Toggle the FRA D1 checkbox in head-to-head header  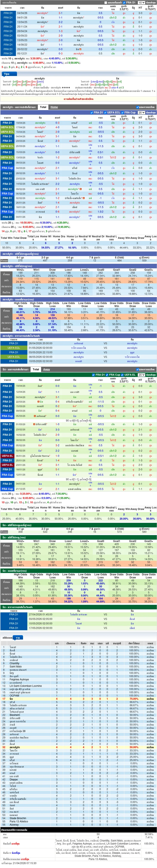point(124,2)
